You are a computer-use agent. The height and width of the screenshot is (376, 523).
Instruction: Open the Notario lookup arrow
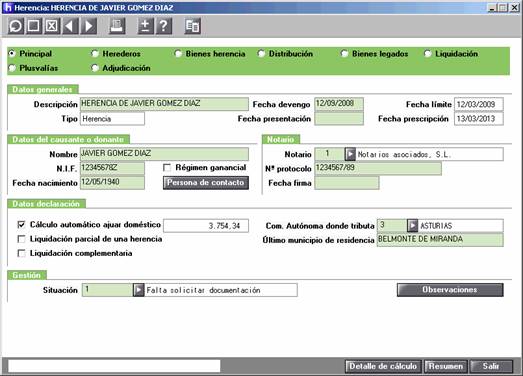click(x=350, y=154)
